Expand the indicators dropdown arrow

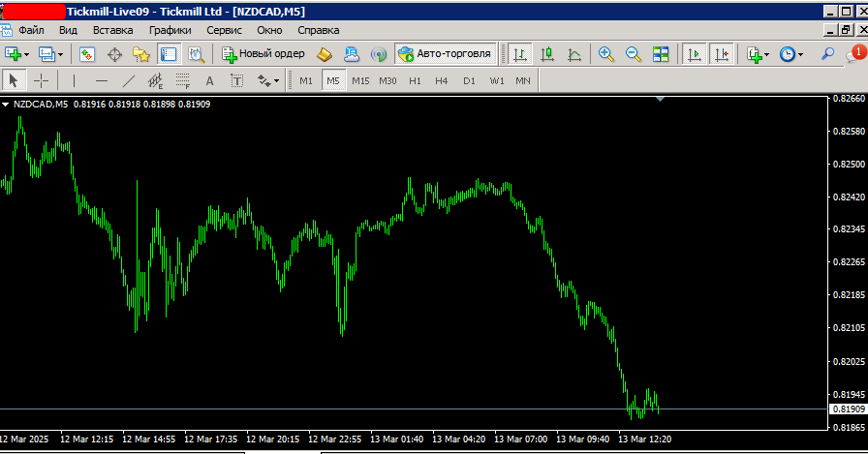(x=766, y=54)
